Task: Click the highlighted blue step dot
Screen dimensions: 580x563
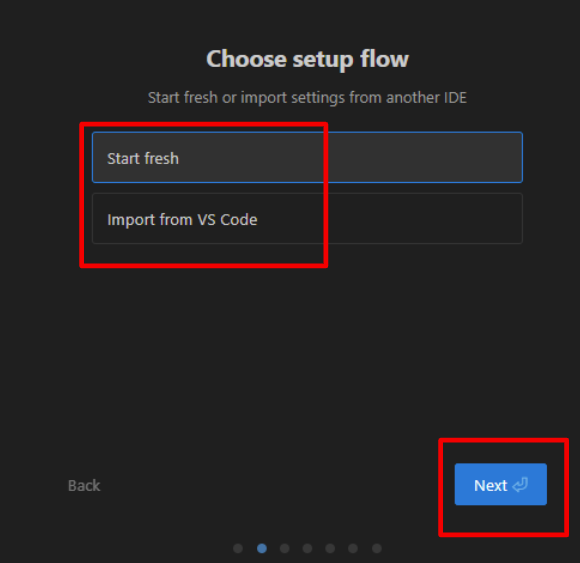Action: point(262,548)
